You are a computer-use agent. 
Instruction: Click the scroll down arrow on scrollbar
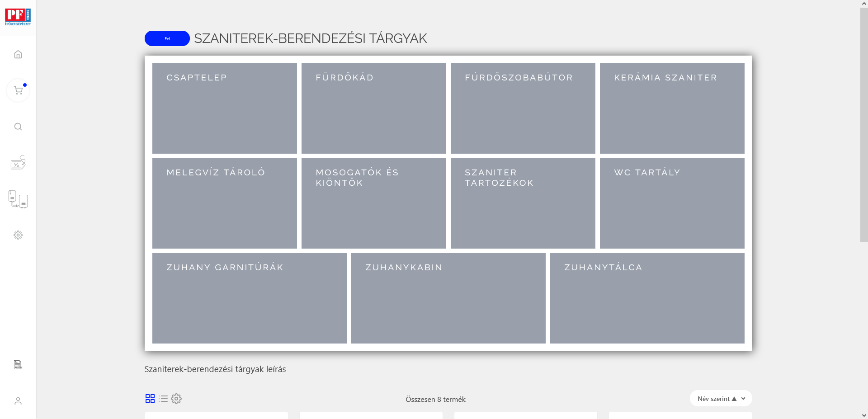click(864, 415)
